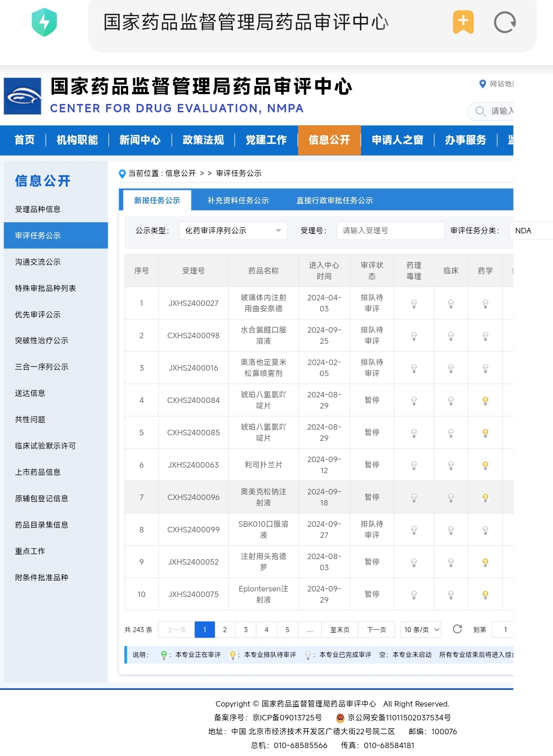The height and width of the screenshot is (756, 553).
Task: Click pharmacy bulb icon in CXHS2400099 row
Action: [485, 530]
